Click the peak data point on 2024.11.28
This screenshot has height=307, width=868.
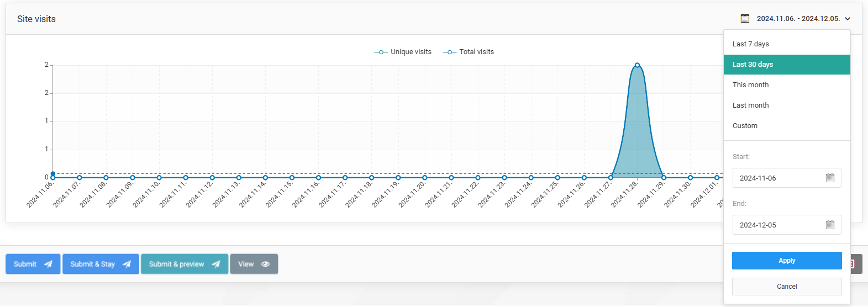(637, 65)
